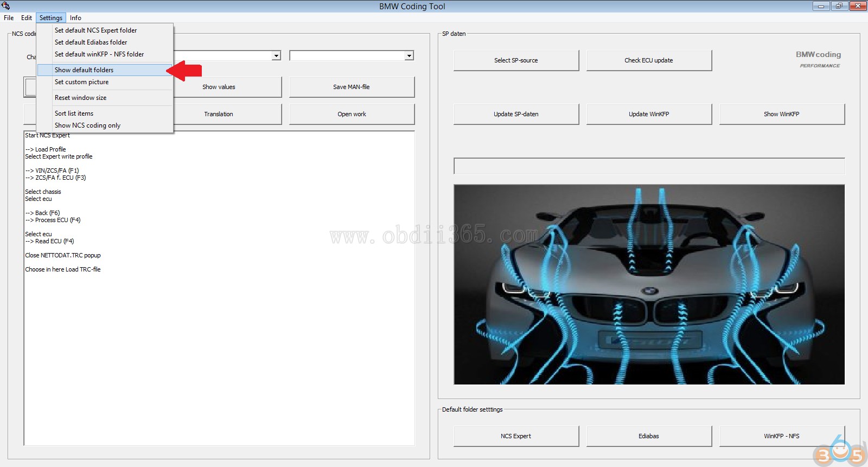
Task: Click the BMW concept car picture
Action: 649,285
